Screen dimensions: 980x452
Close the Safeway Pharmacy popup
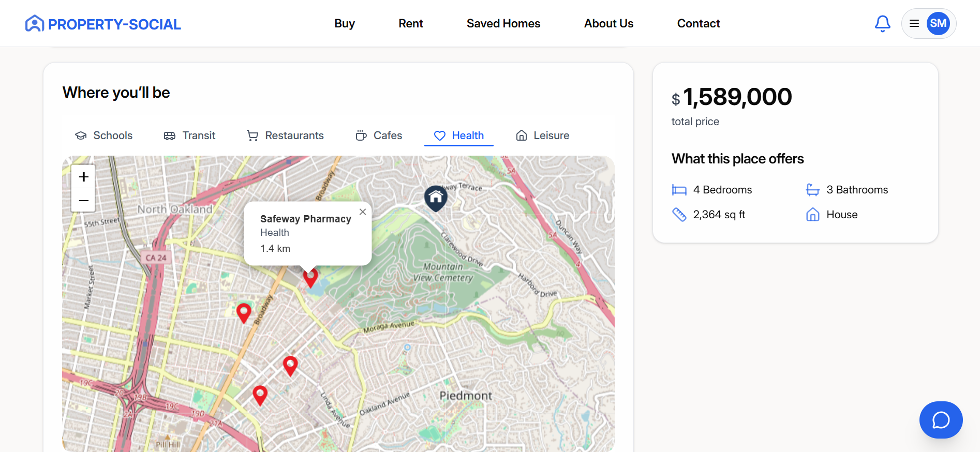pyautogui.click(x=363, y=212)
